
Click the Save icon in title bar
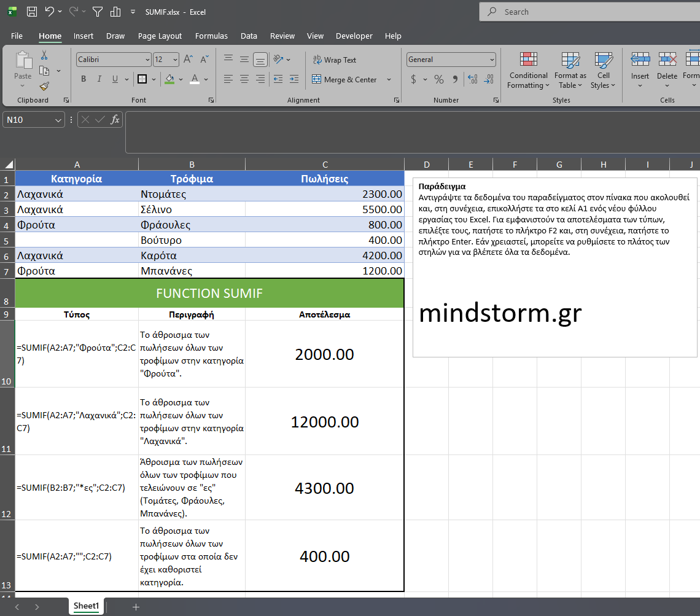coord(32,12)
